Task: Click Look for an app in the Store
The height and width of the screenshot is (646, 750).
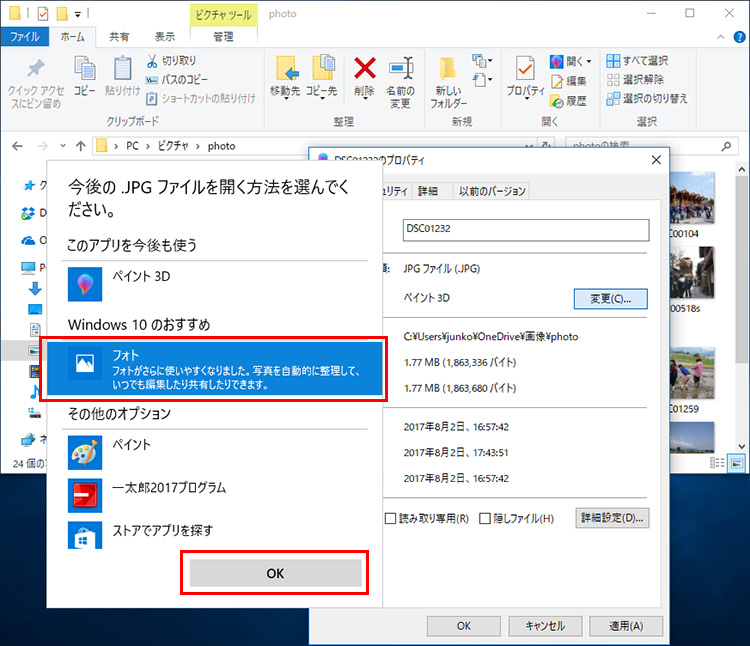Action: pos(215,535)
